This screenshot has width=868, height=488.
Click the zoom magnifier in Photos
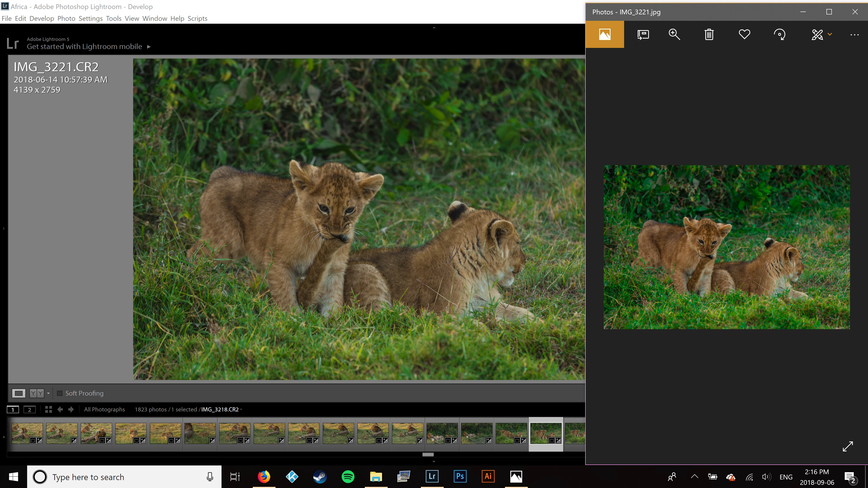click(x=674, y=34)
